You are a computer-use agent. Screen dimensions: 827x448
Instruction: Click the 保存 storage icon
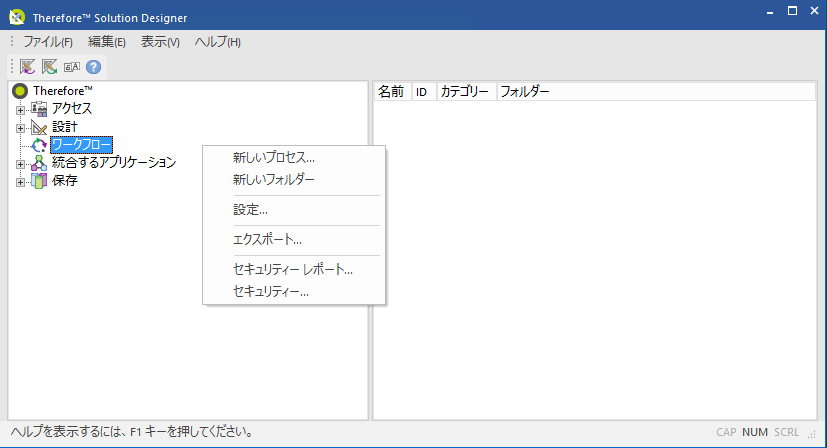(x=39, y=180)
